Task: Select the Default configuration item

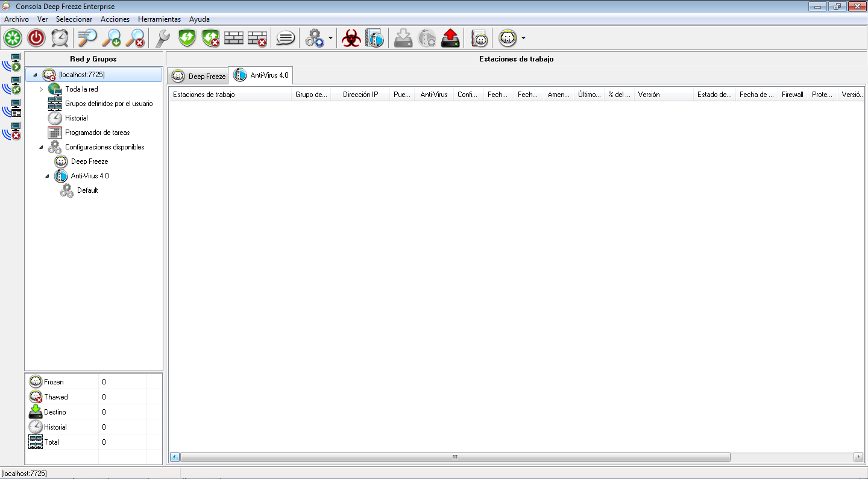Action: pyautogui.click(x=87, y=190)
